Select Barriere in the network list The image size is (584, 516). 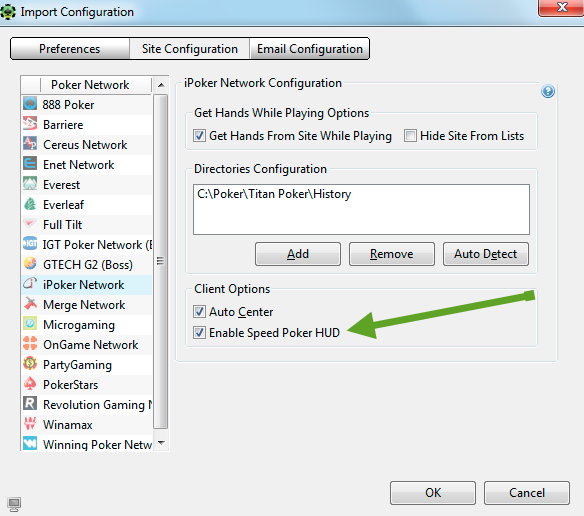pyautogui.click(x=87, y=125)
